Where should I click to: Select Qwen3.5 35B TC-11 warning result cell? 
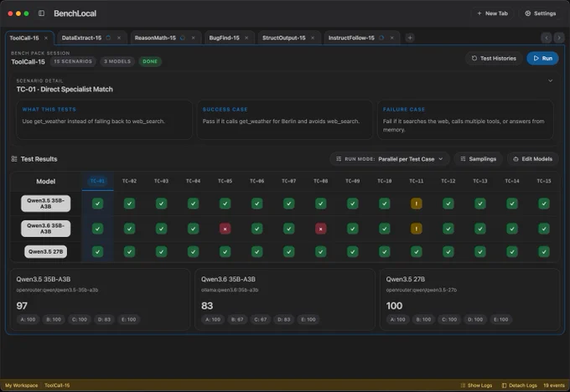tap(417, 204)
